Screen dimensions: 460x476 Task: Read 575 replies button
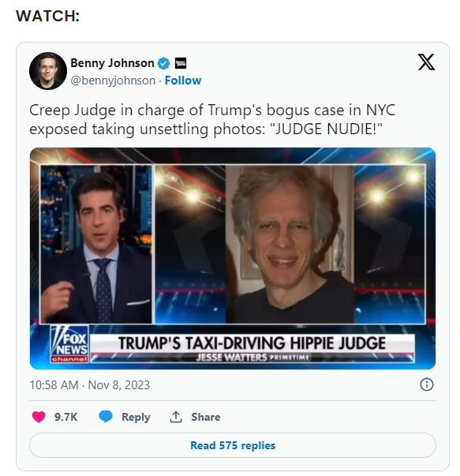233,445
